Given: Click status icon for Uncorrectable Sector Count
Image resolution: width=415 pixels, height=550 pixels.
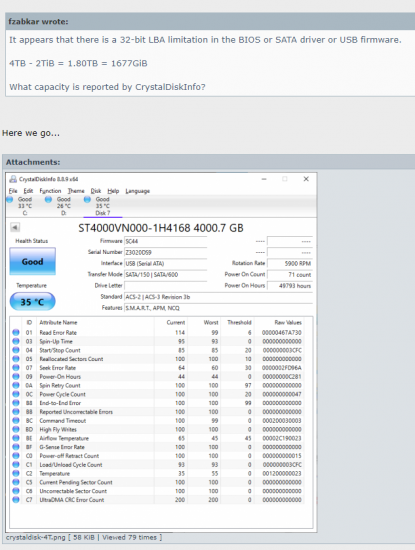Looking at the screenshot, I should tap(16, 491).
